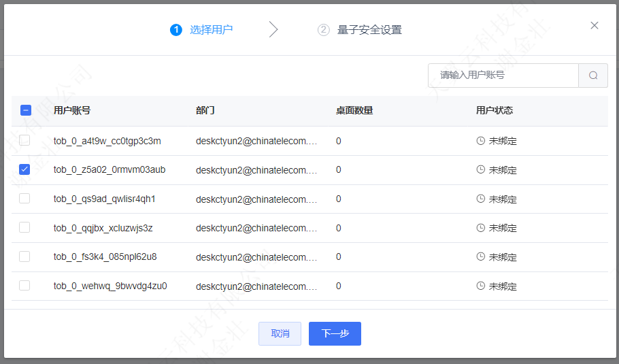This screenshot has width=619, height=364.
Task: Click the arrow between wizard steps
Action: click(273, 29)
